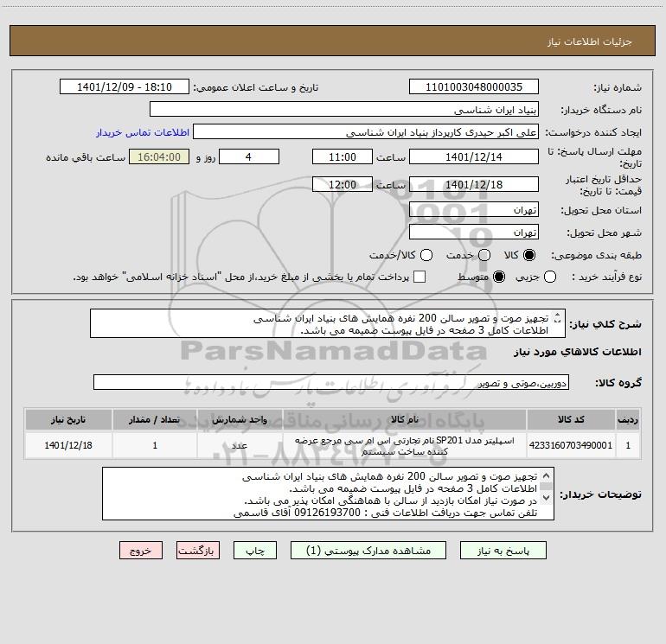666x644 pixels.
Task: Click the شماره نیاز field 1101003048000035
Action: tap(474, 86)
